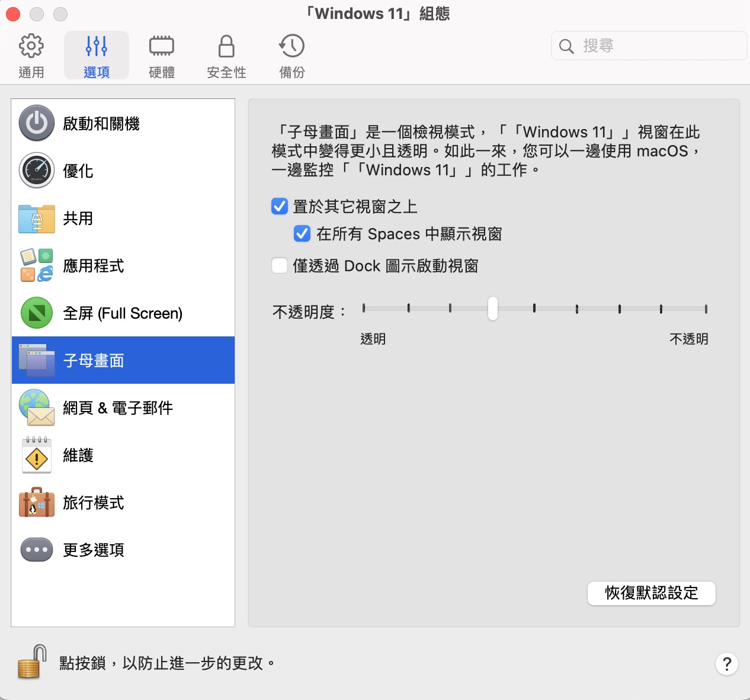The height and width of the screenshot is (700, 750).
Task: Select 啟動和關機 in the sidebar list
Action: point(123,123)
